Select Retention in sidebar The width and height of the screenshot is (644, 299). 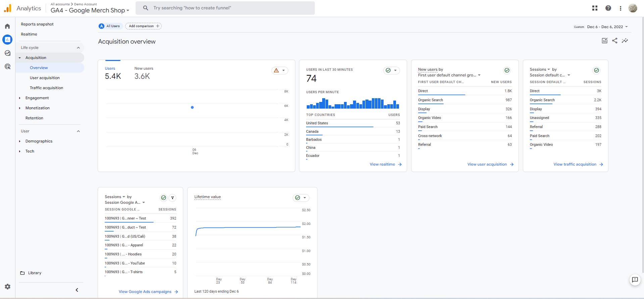click(34, 118)
